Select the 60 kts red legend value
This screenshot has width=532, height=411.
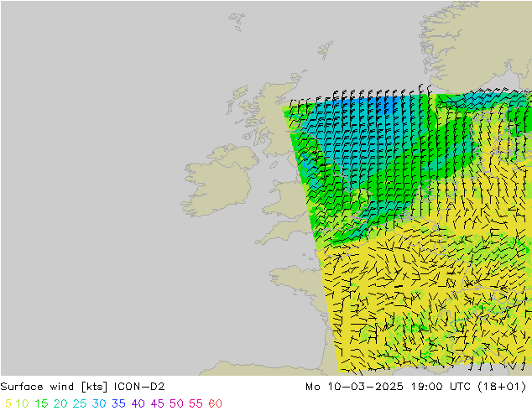click(x=215, y=403)
